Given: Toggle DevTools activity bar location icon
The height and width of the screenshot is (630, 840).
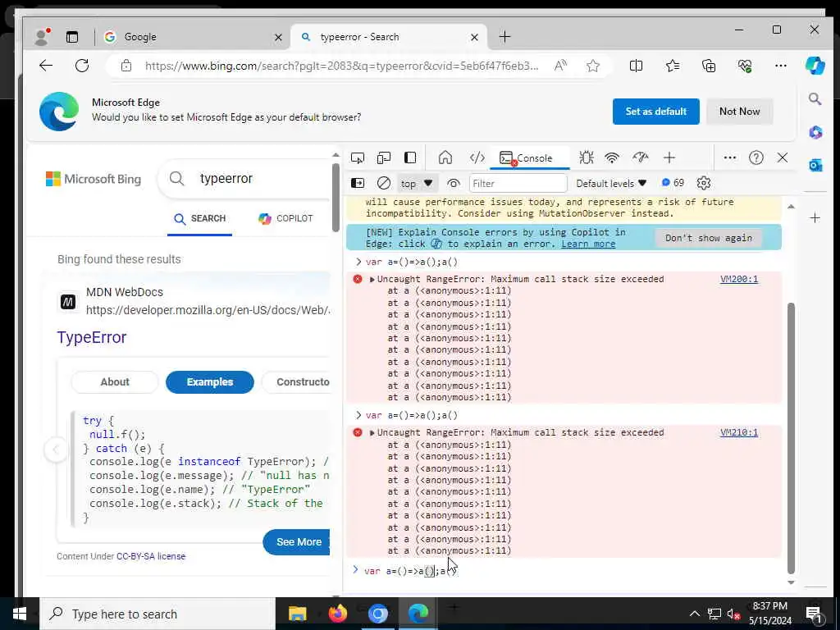Looking at the screenshot, I should [x=410, y=157].
